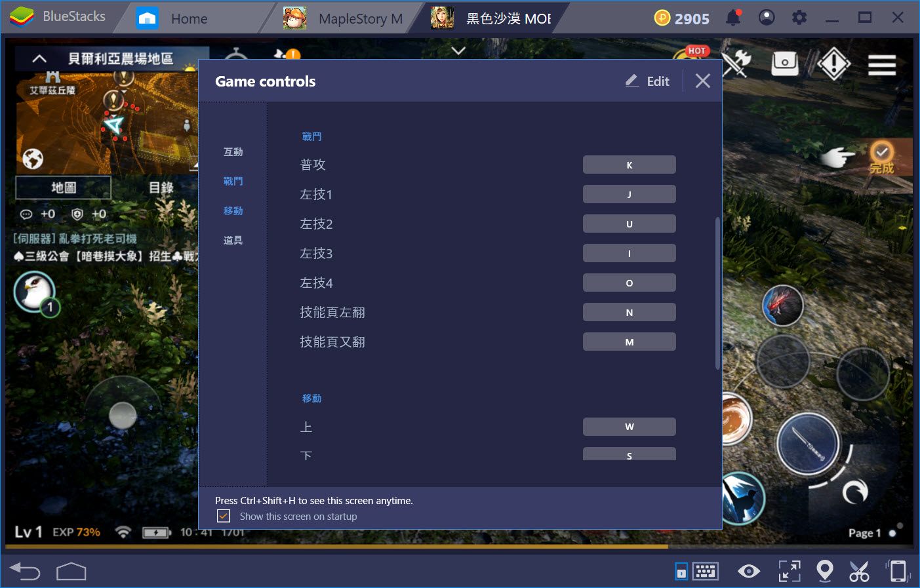Toggle fullscreen mode icon
This screenshot has height=588, width=920.
click(x=790, y=572)
